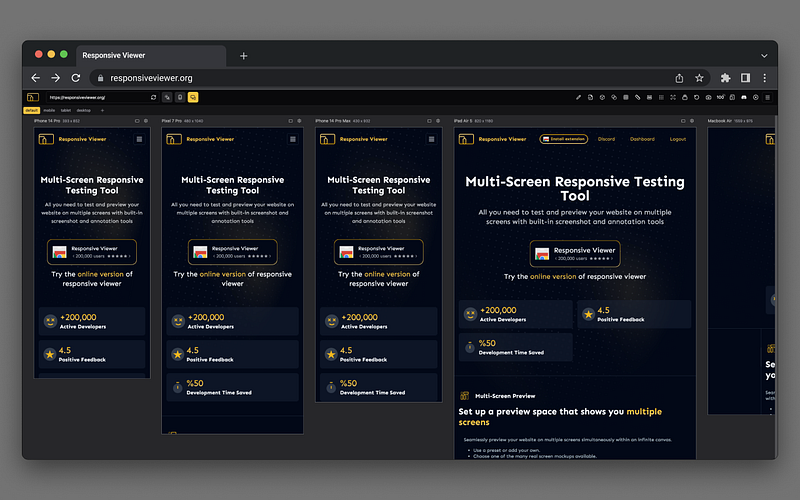
Task: Add a new preset tab with the plus
Action: click(102, 110)
